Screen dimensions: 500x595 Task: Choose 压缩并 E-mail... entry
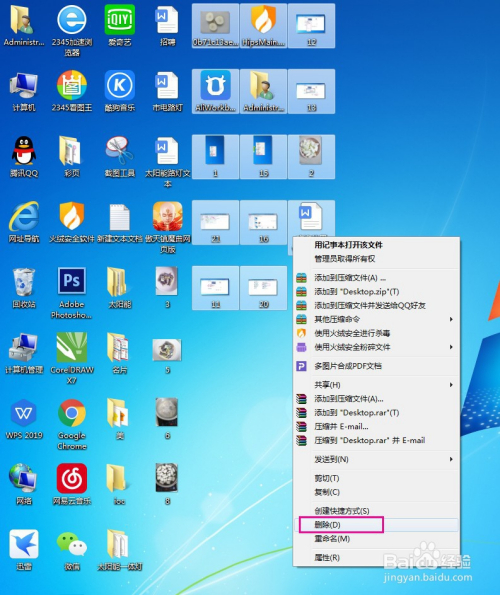[376, 427]
